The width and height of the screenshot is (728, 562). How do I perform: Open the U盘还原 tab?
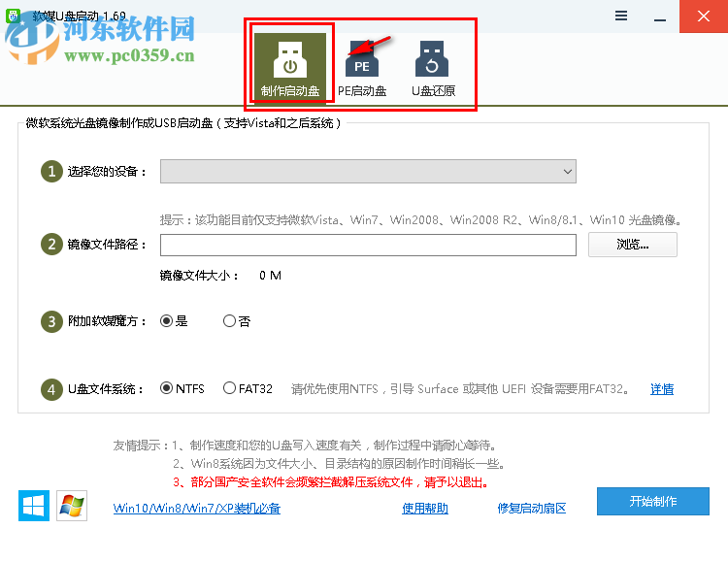(x=433, y=69)
